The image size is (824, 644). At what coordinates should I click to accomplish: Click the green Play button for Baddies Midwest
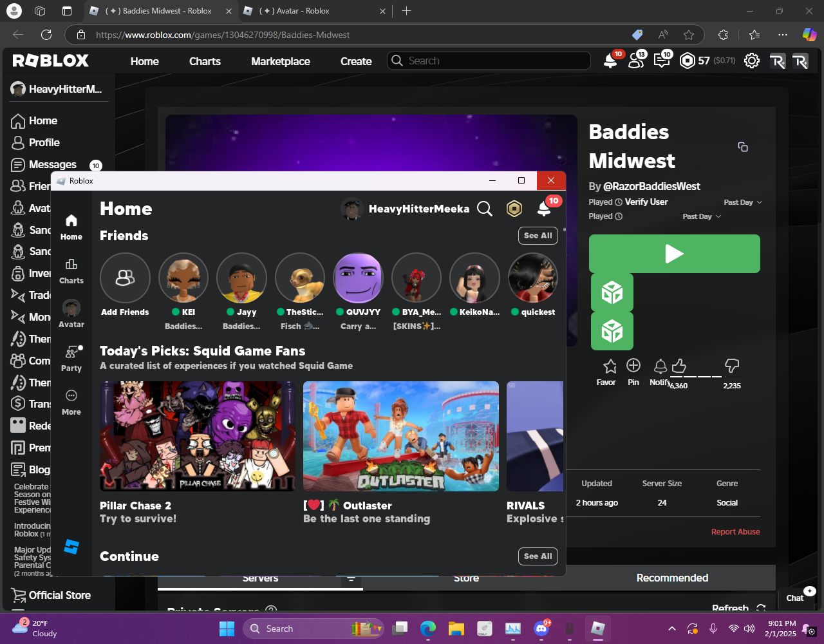click(675, 254)
